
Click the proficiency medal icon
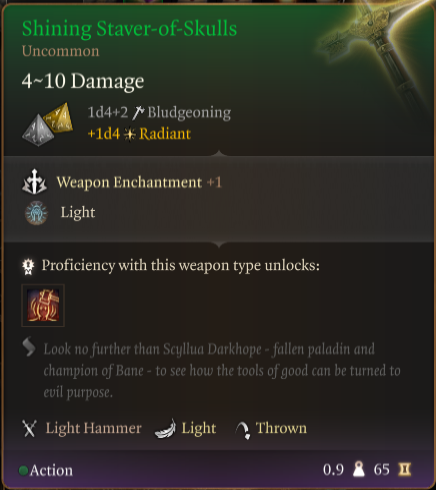tap(28, 266)
